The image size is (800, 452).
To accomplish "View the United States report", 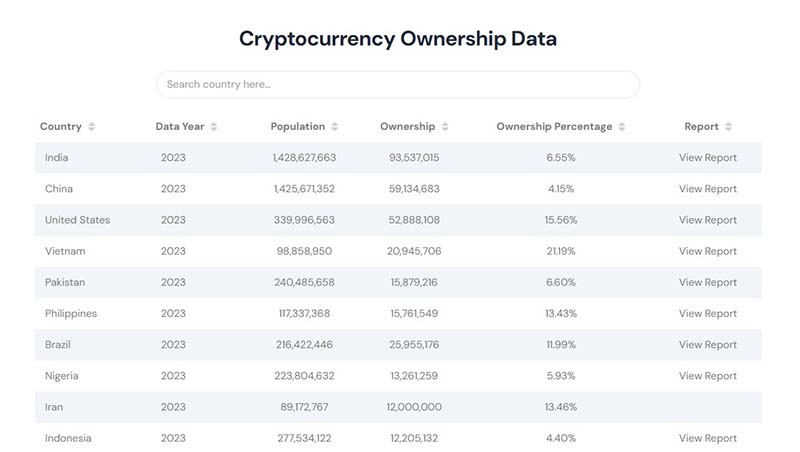I will click(707, 220).
